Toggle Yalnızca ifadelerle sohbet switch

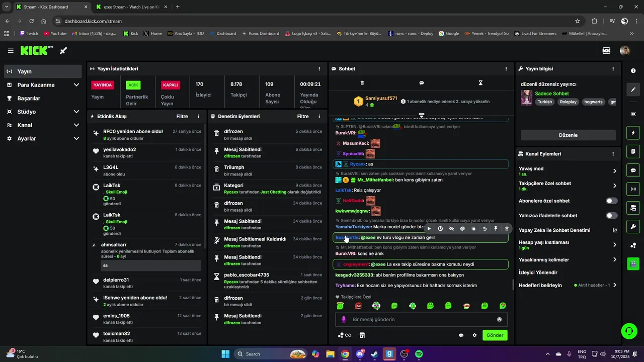611,216
